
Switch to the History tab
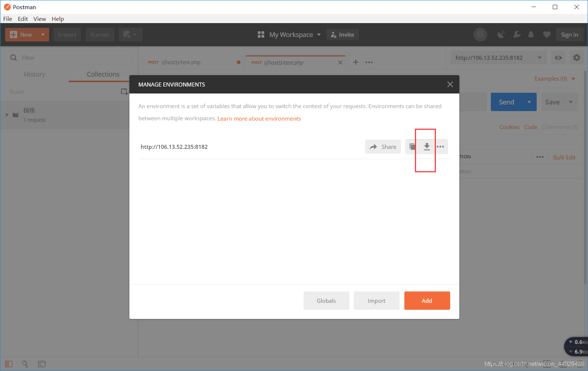(x=34, y=74)
